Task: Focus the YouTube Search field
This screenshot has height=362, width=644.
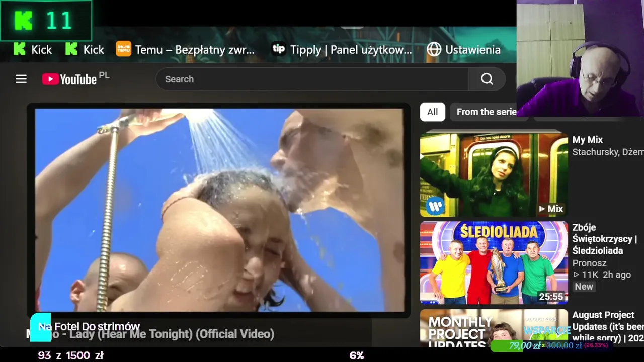Action: [x=312, y=79]
